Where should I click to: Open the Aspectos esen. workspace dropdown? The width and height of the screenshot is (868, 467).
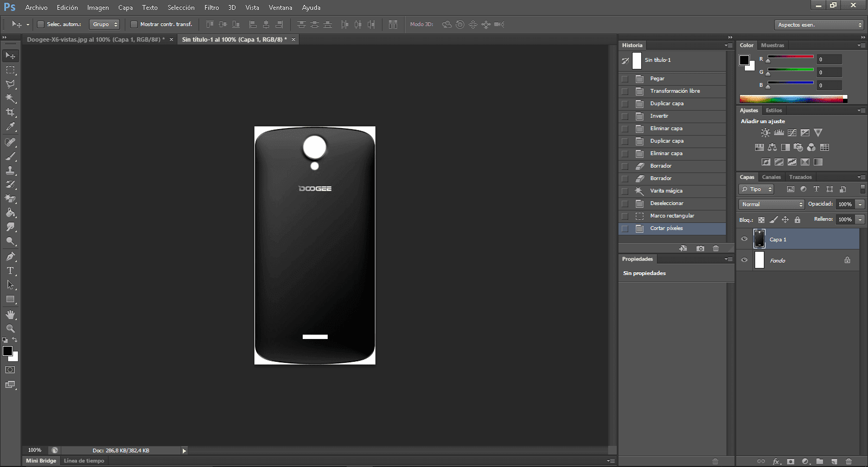819,25
